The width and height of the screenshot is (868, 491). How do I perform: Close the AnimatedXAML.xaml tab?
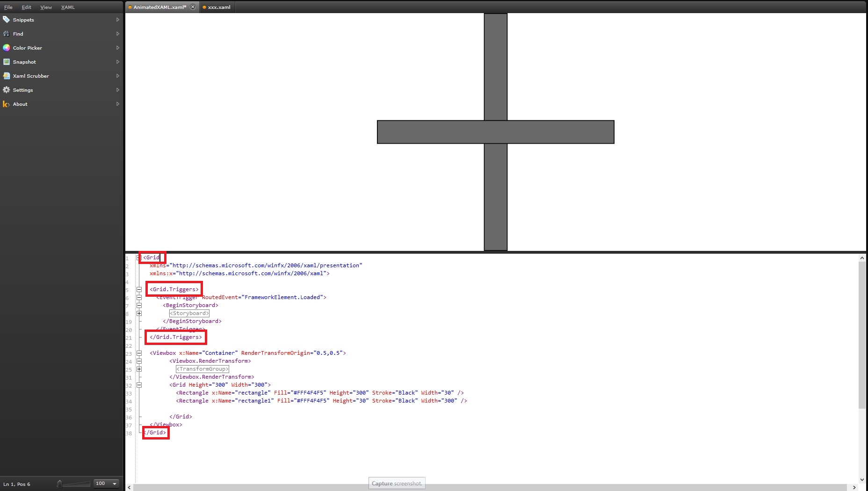(193, 7)
